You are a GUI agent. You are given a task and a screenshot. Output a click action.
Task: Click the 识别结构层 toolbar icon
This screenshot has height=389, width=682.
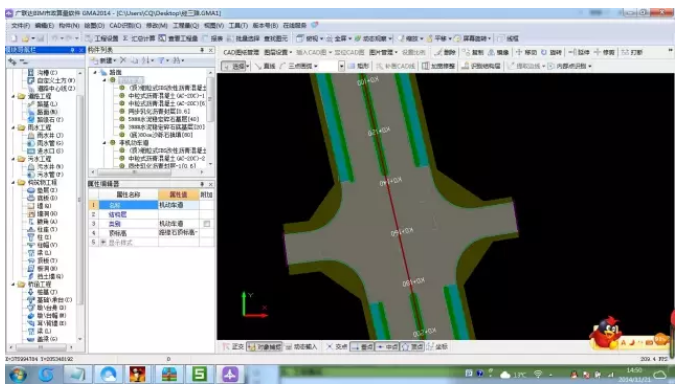[x=465, y=66]
